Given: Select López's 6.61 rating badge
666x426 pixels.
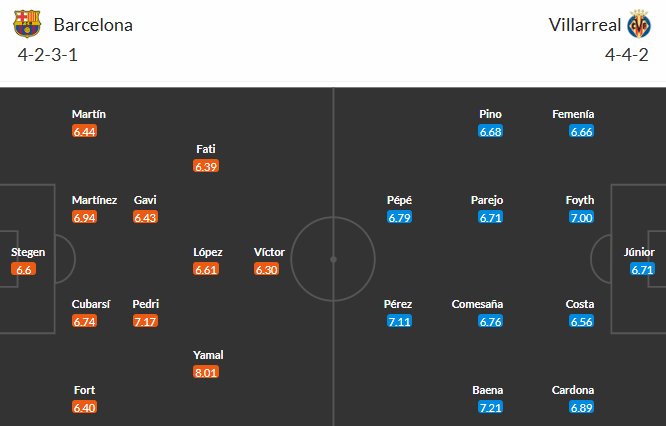Looking at the screenshot, I should pyautogui.click(x=207, y=269).
